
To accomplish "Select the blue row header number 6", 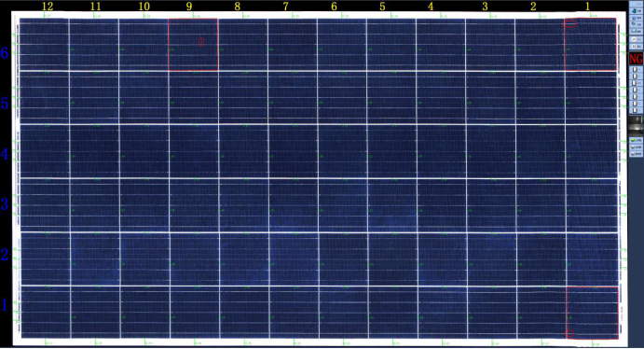I will [5, 52].
